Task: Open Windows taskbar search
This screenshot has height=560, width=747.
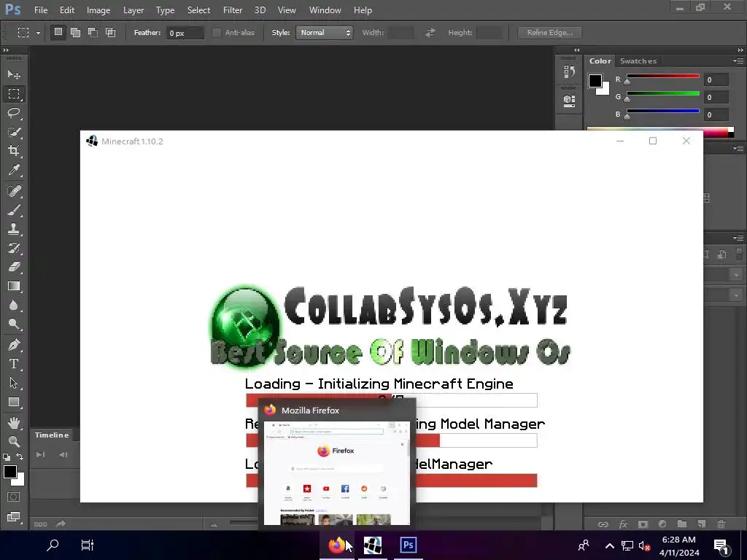Action: (53, 545)
